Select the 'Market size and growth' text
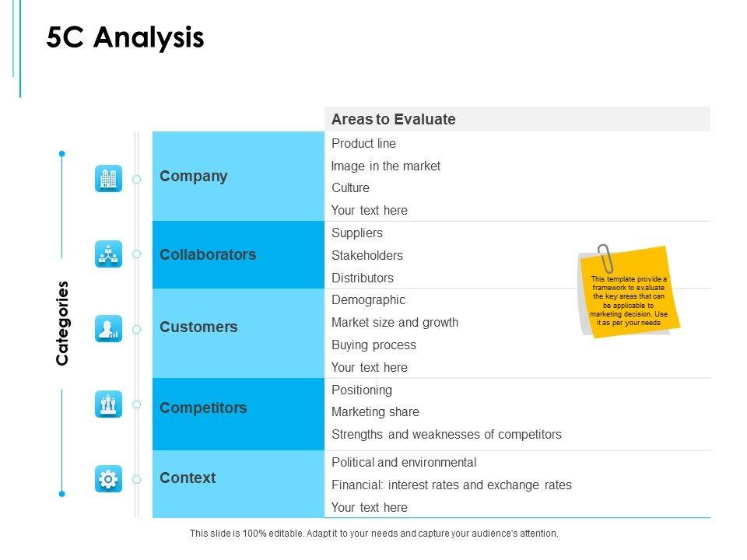The width and height of the screenshot is (747, 560). click(x=395, y=322)
